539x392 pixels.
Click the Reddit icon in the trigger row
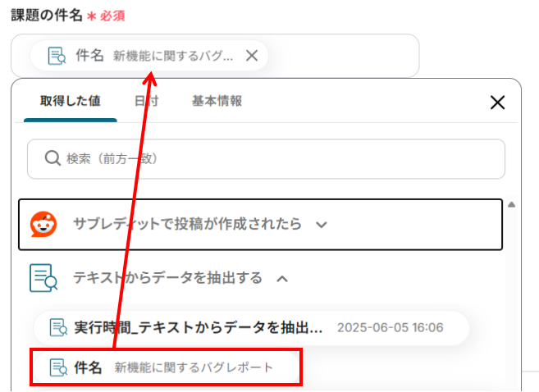point(43,224)
